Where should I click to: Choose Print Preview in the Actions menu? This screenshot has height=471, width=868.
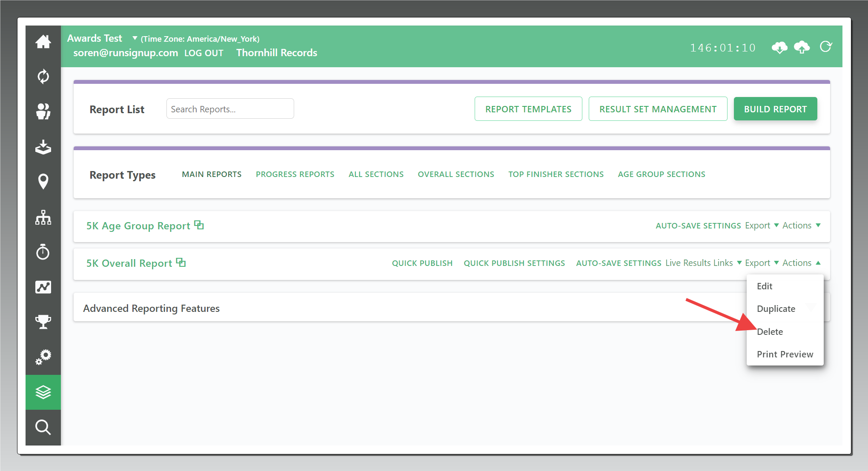[x=785, y=354]
